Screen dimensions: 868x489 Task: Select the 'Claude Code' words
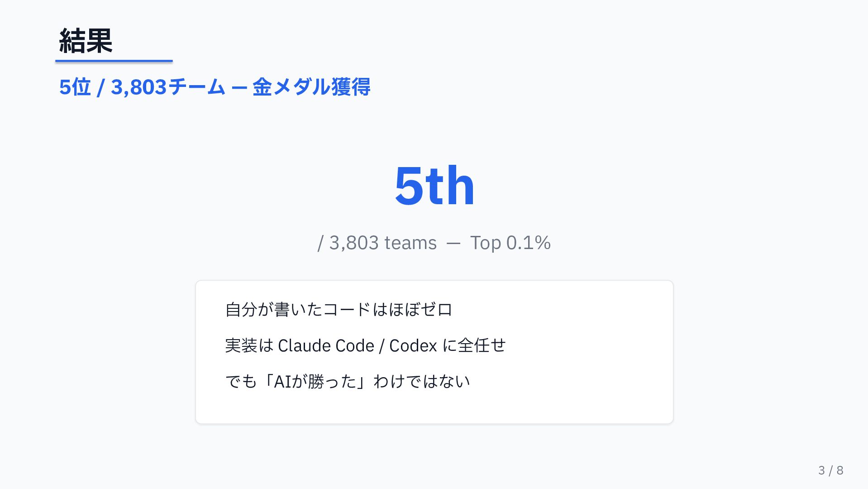326,345
